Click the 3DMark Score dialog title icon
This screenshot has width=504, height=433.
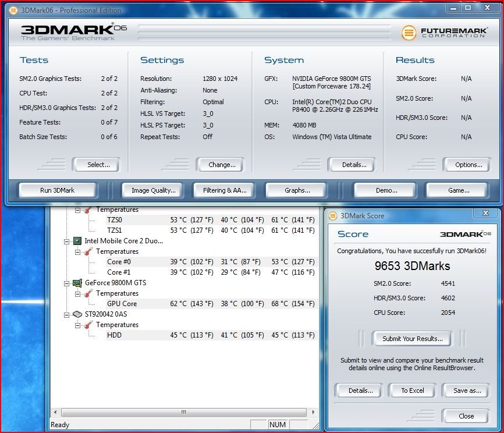click(333, 216)
